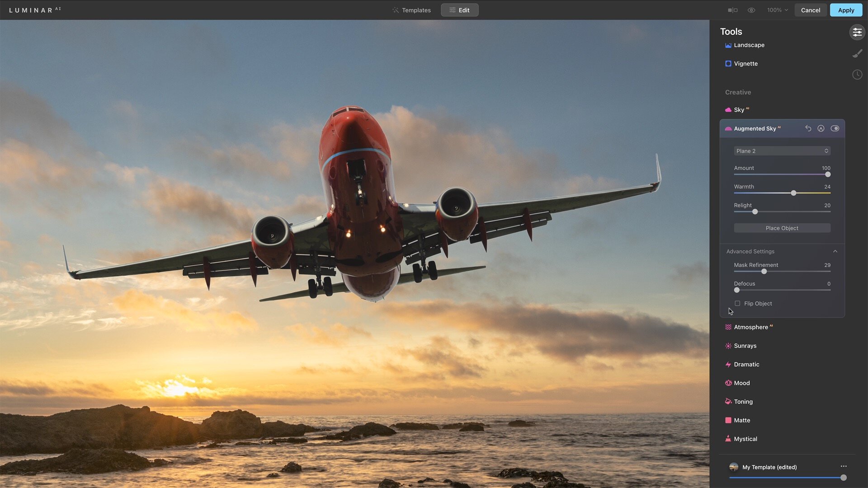Screen dimensions: 868x488
Task: Click the before/after compare icon
Action: click(732, 10)
